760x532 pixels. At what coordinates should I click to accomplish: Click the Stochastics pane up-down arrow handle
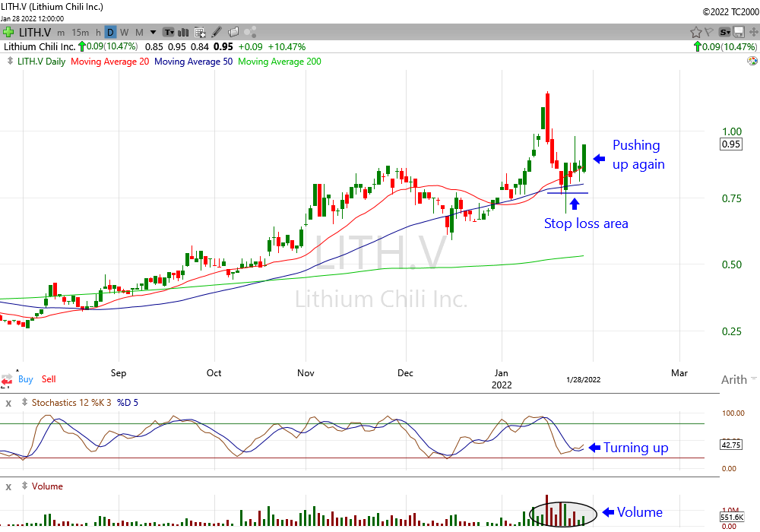click(x=24, y=402)
